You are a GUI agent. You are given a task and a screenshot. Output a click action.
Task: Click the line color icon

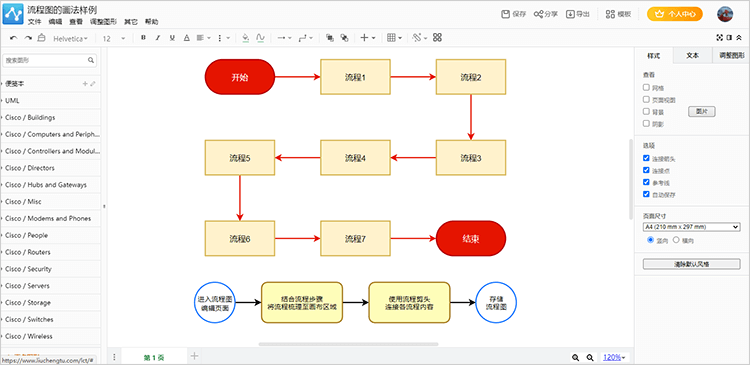pos(260,38)
